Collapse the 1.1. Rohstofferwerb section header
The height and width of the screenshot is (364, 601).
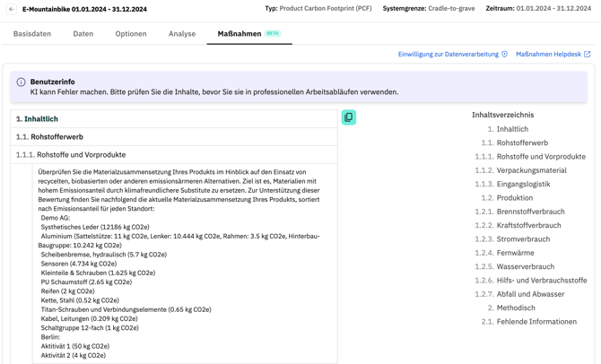tap(174, 137)
